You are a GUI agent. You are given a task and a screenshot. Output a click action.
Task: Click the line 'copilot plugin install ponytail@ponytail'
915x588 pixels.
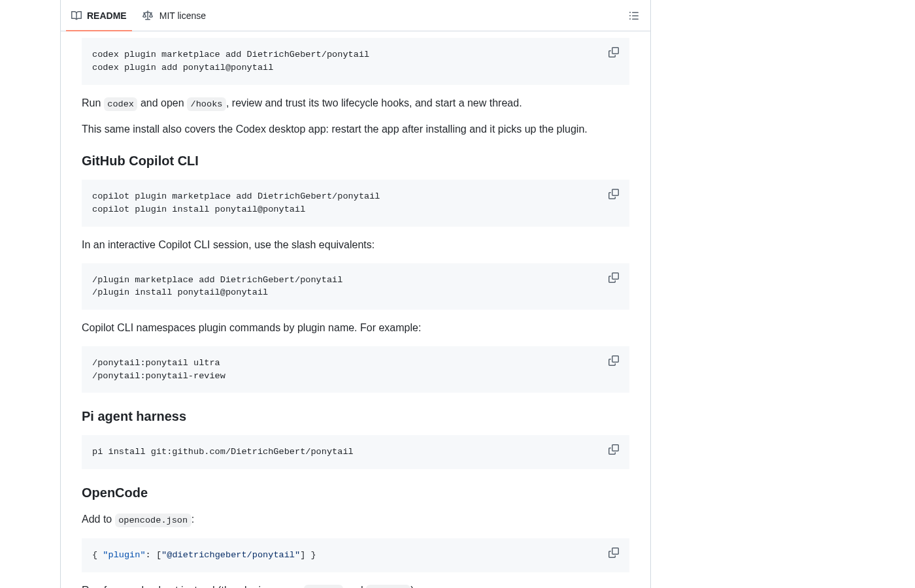pyautogui.click(x=199, y=209)
